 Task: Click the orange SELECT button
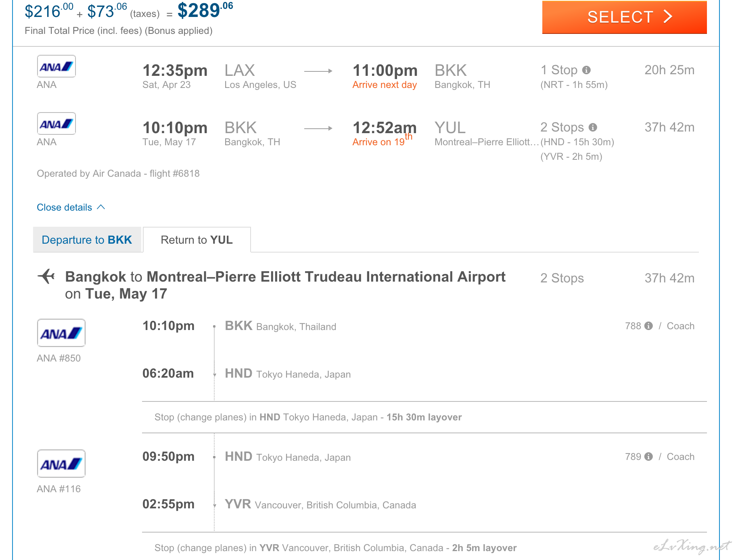tap(624, 17)
